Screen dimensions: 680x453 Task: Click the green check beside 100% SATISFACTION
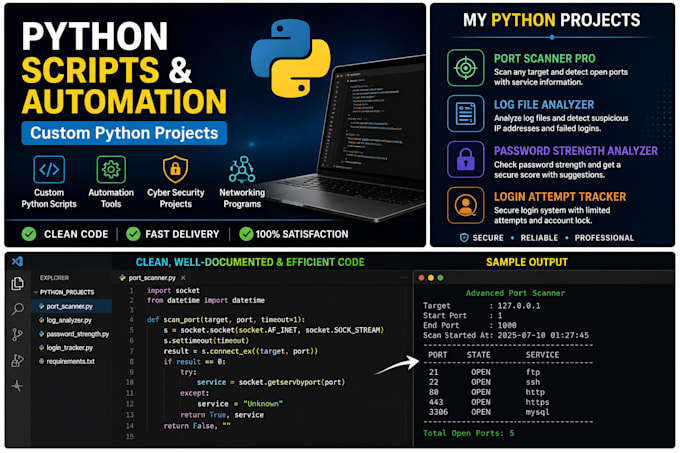coord(246,234)
